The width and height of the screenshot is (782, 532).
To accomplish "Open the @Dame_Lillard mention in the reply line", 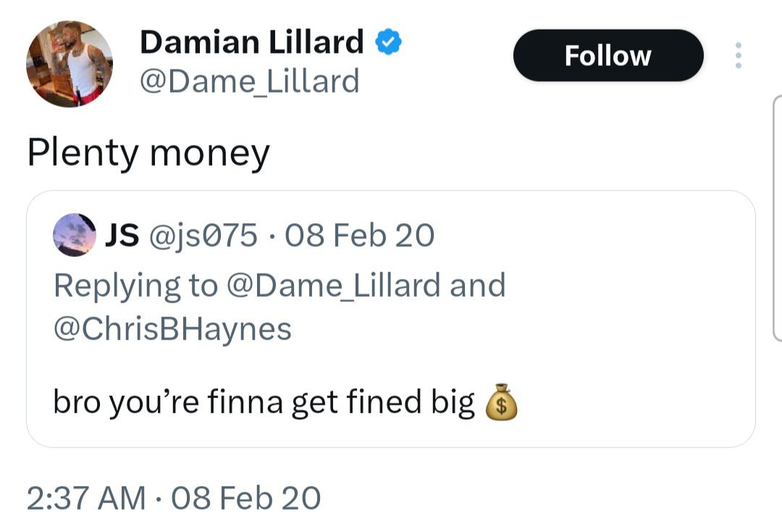I will coord(334,286).
